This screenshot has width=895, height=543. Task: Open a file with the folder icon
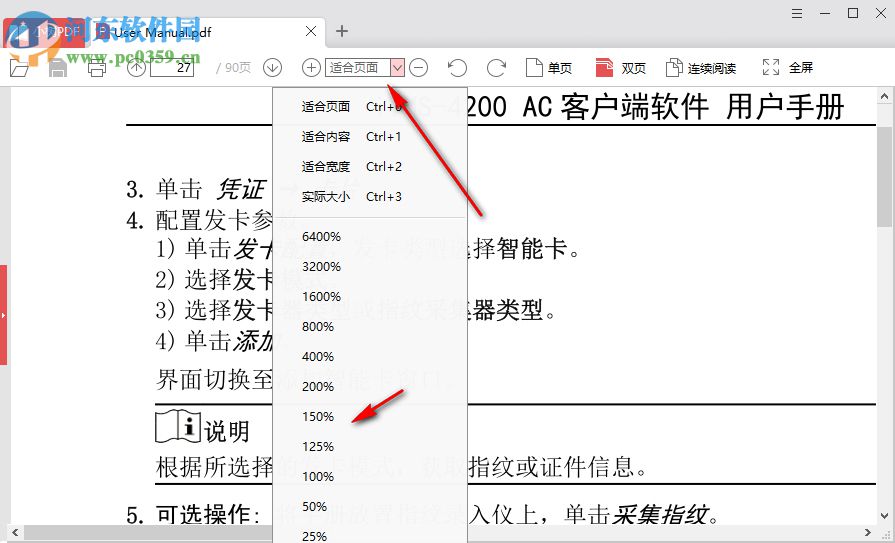(x=19, y=68)
